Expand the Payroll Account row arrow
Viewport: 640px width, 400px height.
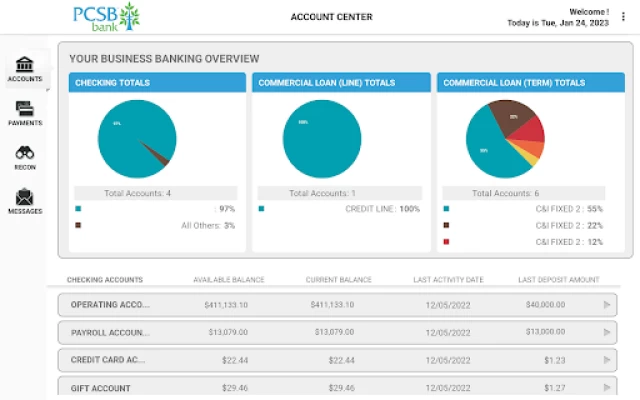pos(605,332)
